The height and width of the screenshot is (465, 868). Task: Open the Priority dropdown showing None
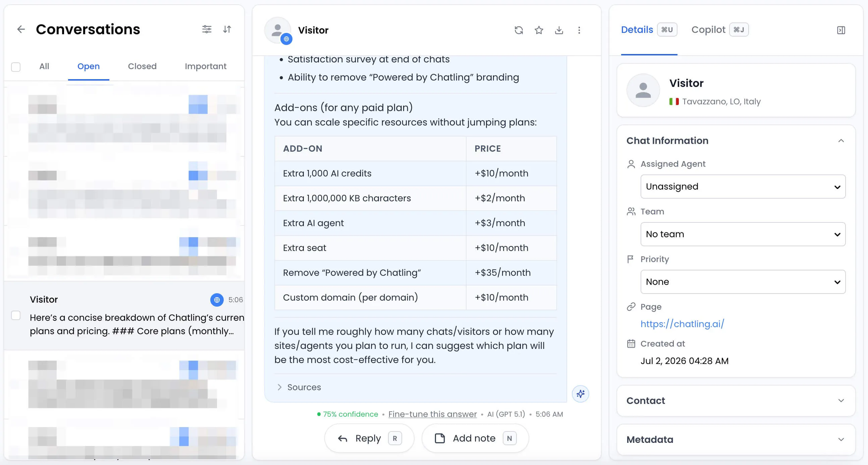tap(743, 282)
